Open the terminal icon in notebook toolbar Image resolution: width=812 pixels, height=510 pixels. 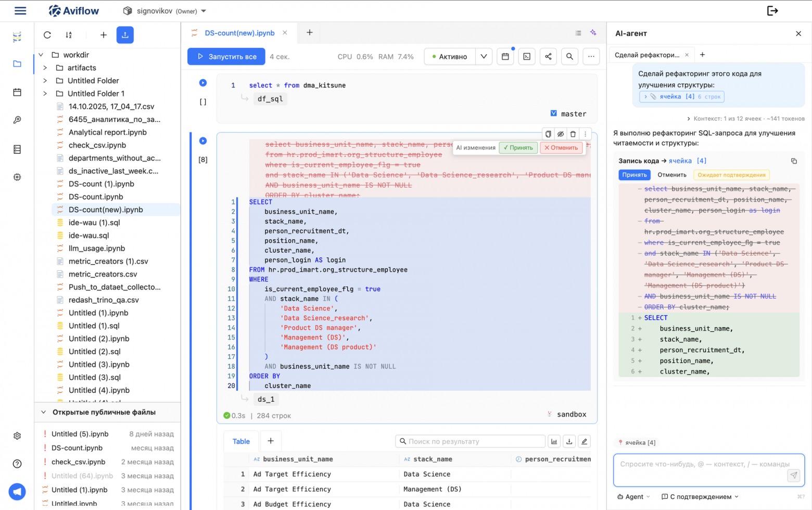tap(527, 57)
